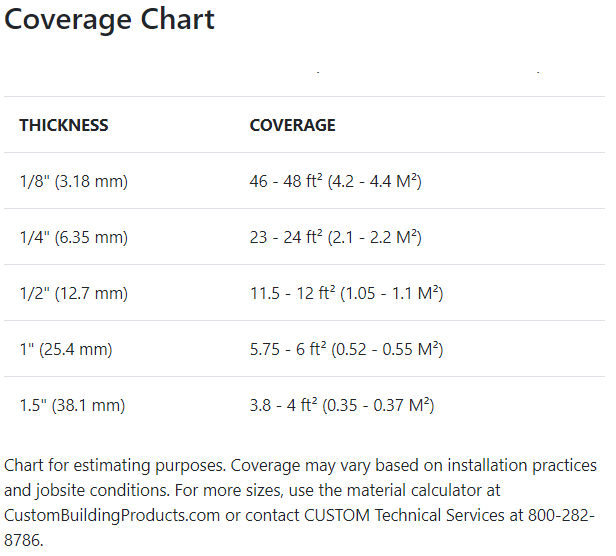Select the 1/2" (12.7 mm) thickness cell

tap(74, 294)
